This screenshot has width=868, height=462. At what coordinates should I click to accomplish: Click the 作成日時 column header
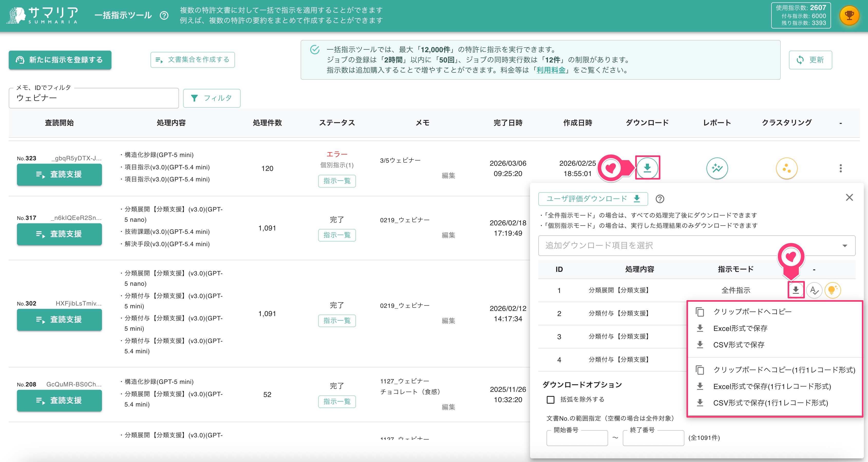pos(578,123)
